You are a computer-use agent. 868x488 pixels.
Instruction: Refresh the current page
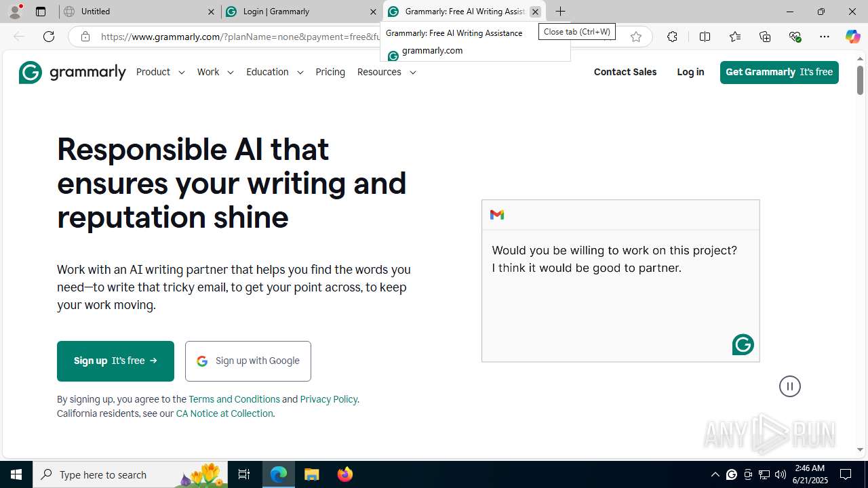point(49,37)
